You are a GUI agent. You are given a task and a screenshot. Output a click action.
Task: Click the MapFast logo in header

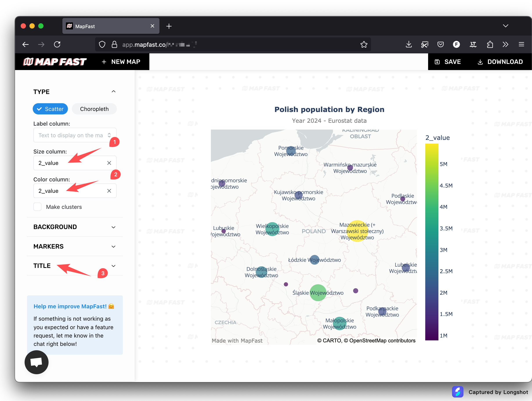click(x=55, y=62)
